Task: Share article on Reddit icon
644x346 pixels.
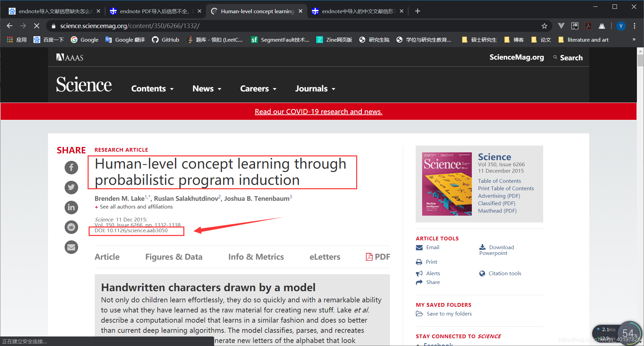Action: click(71, 227)
